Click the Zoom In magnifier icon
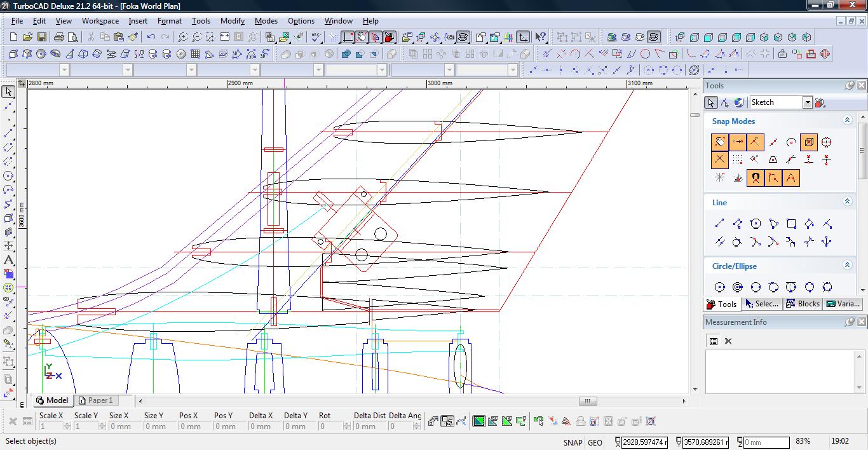Screen dimensions: 868x450 click(182, 37)
